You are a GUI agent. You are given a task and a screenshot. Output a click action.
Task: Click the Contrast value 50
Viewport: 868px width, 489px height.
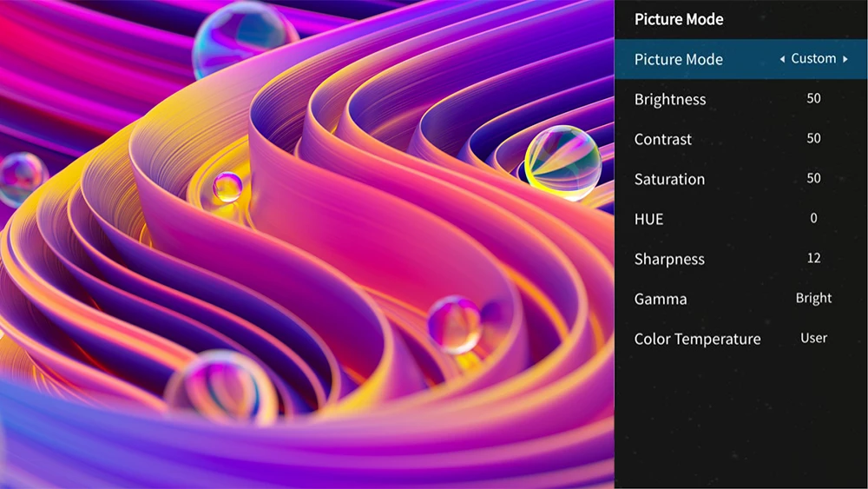tap(814, 138)
